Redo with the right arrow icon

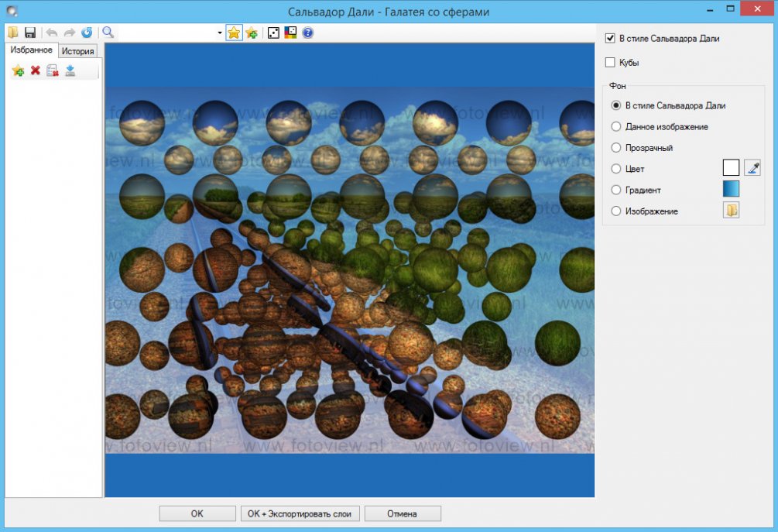70,33
